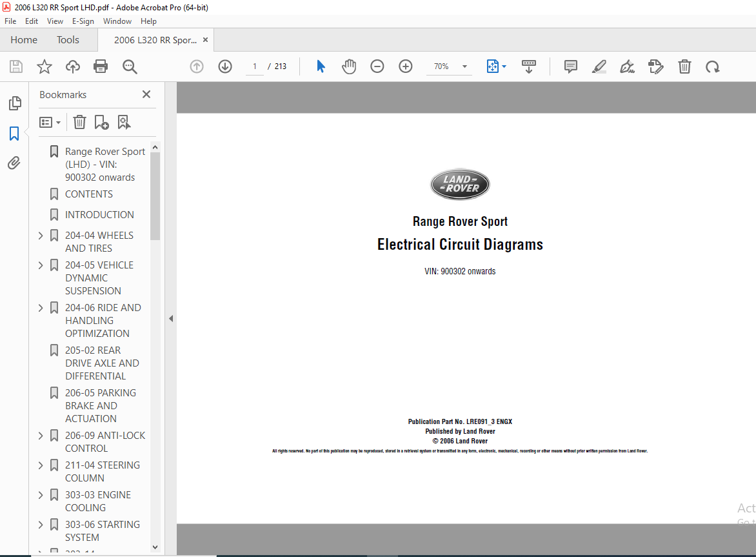Collapse the navigation pane arrow
Viewport: 756px width, 557px height.
click(171, 319)
